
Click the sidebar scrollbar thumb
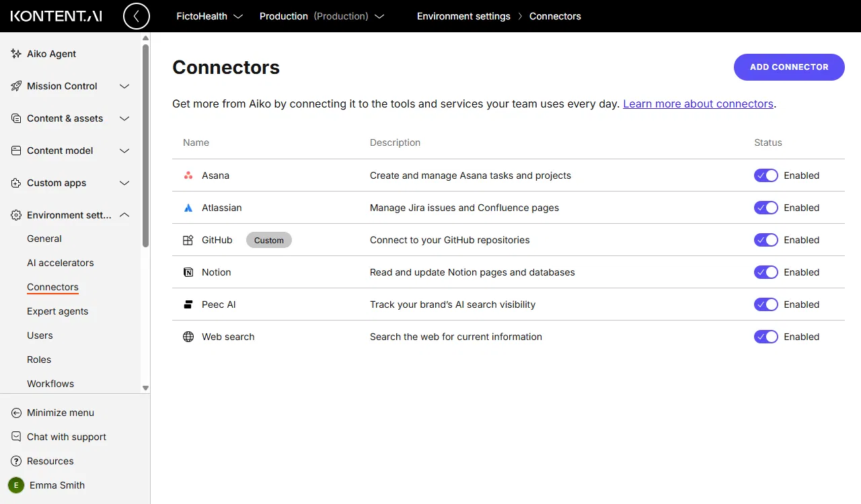pos(145,146)
